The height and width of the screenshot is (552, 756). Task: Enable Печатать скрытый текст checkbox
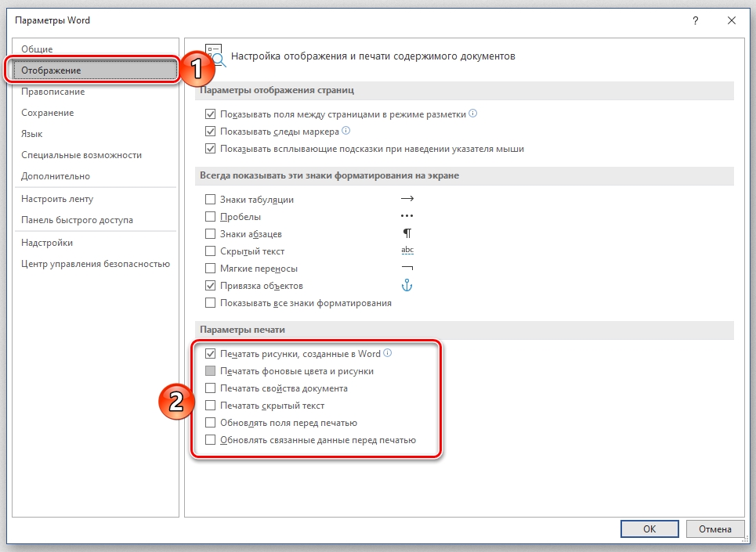210,406
